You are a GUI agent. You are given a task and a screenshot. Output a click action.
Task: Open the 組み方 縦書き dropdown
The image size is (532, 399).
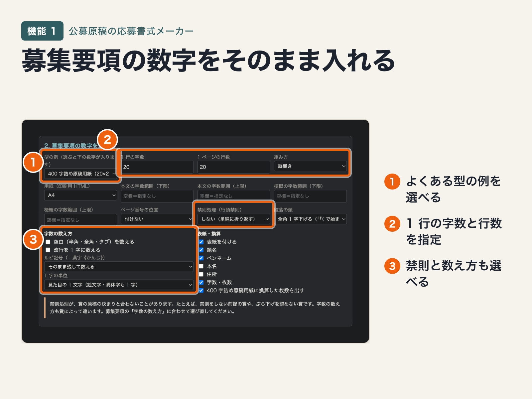(310, 166)
